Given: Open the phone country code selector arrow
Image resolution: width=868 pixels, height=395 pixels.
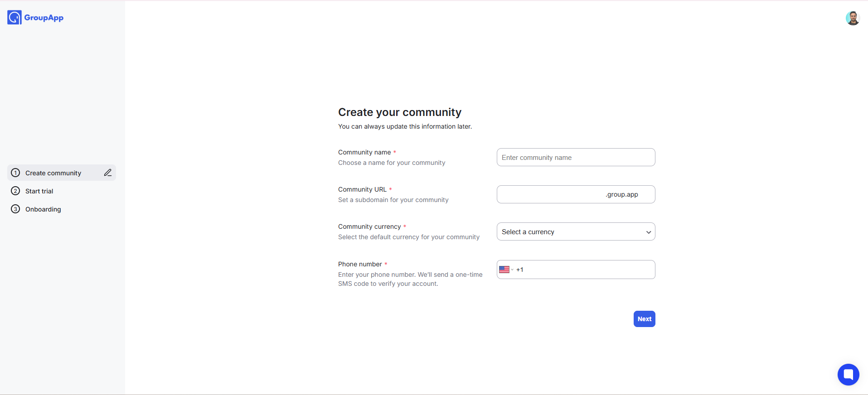Looking at the screenshot, I should (x=512, y=270).
